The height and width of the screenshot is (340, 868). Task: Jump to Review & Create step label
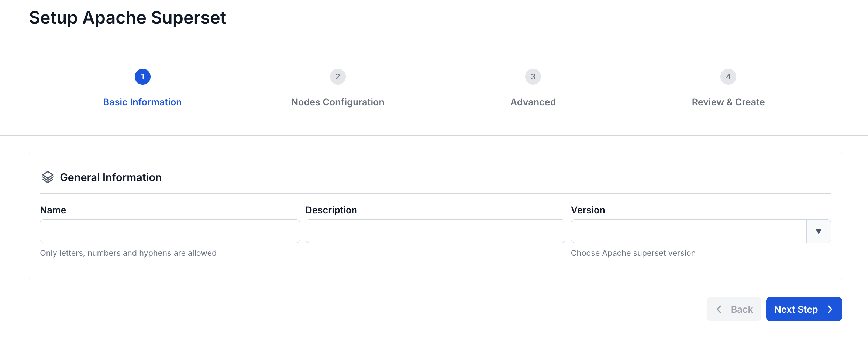pyautogui.click(x=728, y=102)
